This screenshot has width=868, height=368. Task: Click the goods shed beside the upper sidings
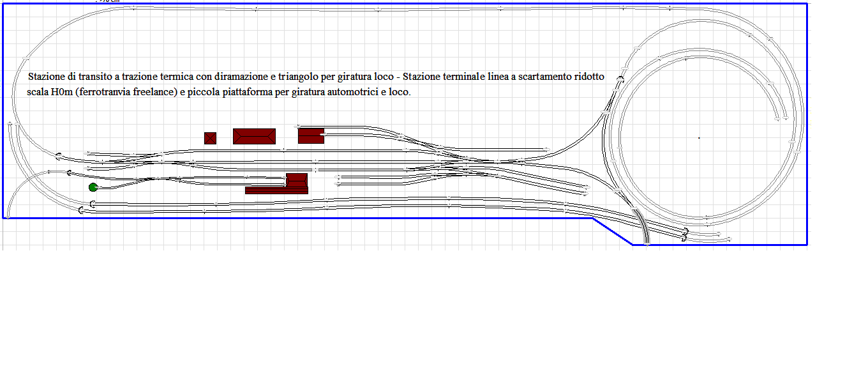311,135
